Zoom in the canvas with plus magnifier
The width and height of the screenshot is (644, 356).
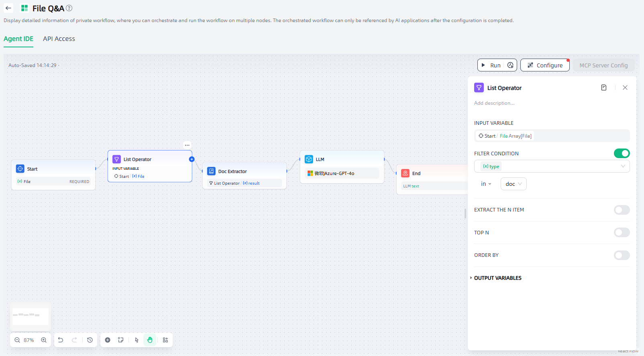coord(44,340)
